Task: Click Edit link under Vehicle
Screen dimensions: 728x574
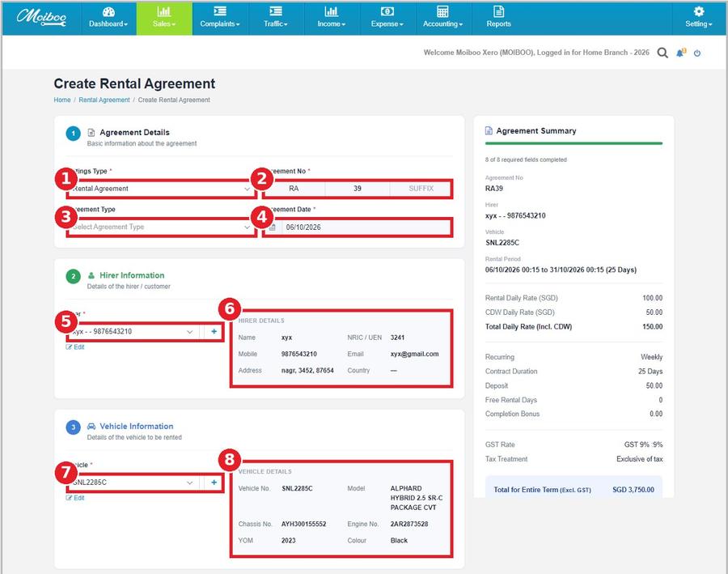Action: tap(75, 498)
